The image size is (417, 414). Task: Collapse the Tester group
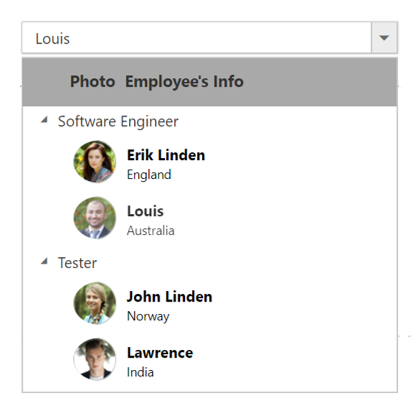point(44,261)
